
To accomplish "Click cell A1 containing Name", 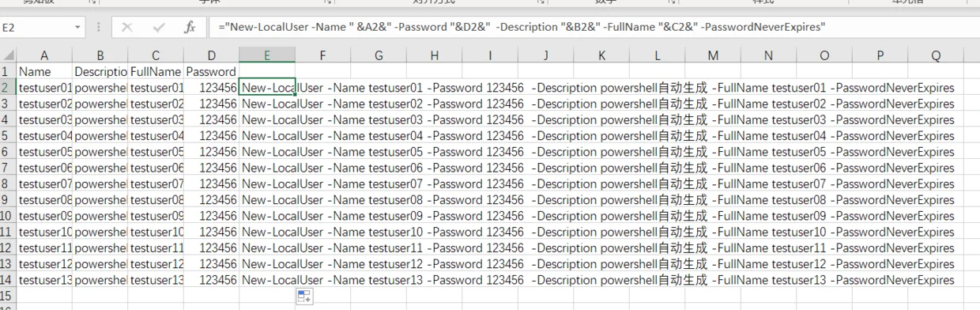I will click(44, 71).
